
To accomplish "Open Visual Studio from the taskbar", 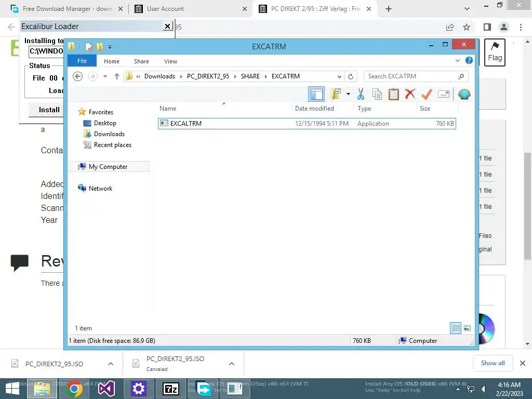I will coord(106,389).
